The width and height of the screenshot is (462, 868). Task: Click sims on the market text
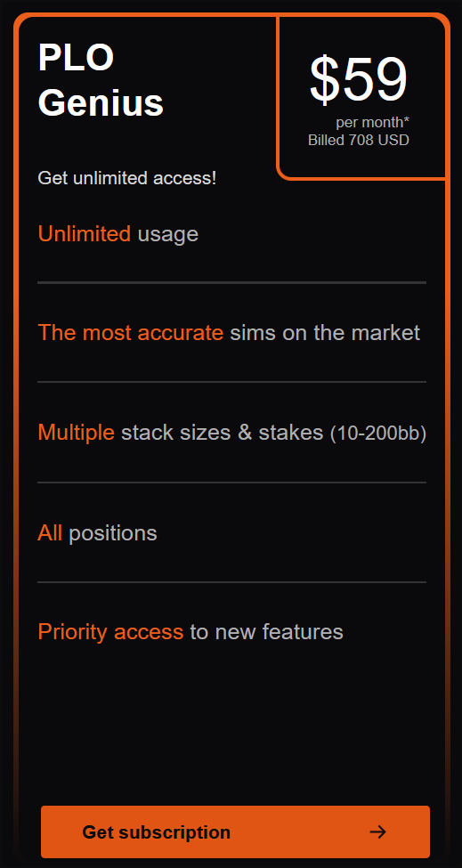click(325, 333)
